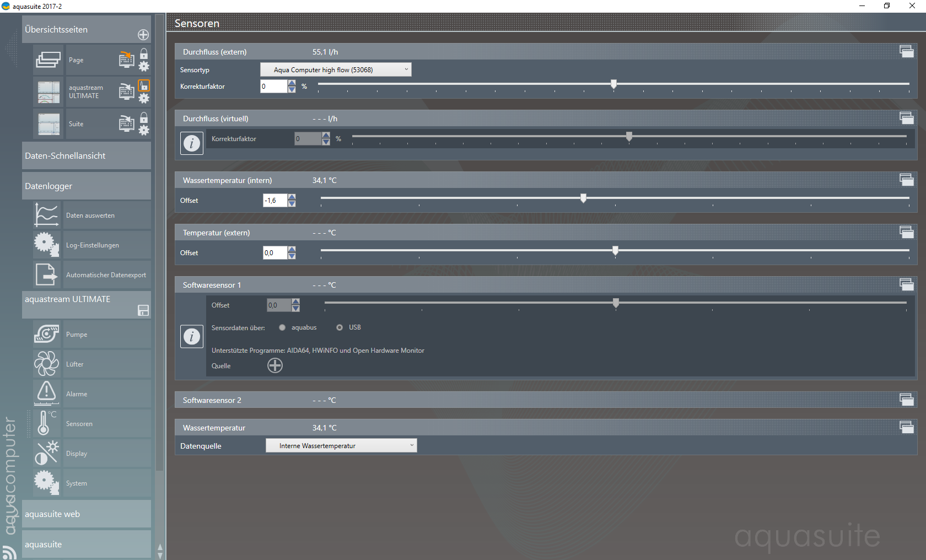Viewport: 926px width, 560px height.
Task: Decrease the Wassertemperatur intern offset
Action: (x=292, y=203)
